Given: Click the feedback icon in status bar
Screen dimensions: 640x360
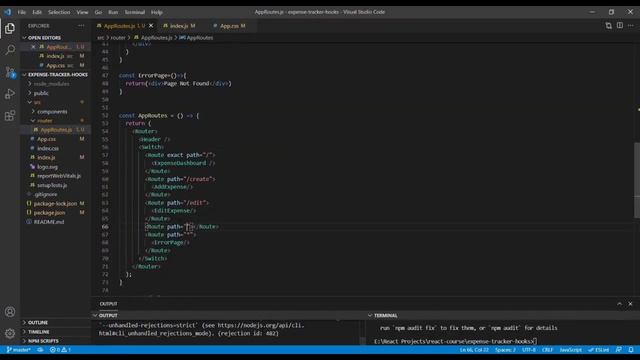Looking at the screenshot, I should 619,350.
